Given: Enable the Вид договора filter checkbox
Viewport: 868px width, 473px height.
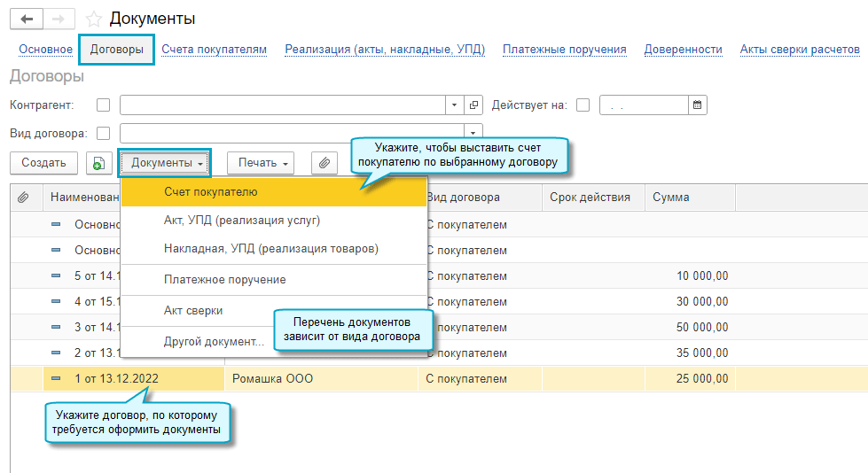Looking at the screenshot, I should (x=104, y=134).
